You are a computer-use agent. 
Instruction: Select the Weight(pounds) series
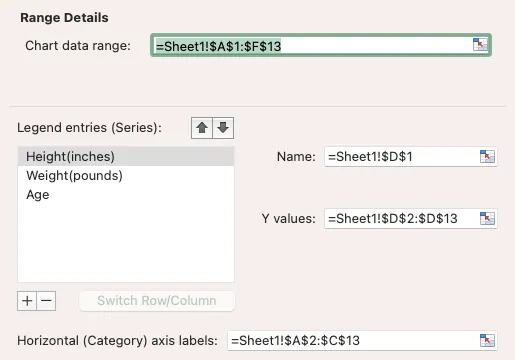click(x=126, y=175)
